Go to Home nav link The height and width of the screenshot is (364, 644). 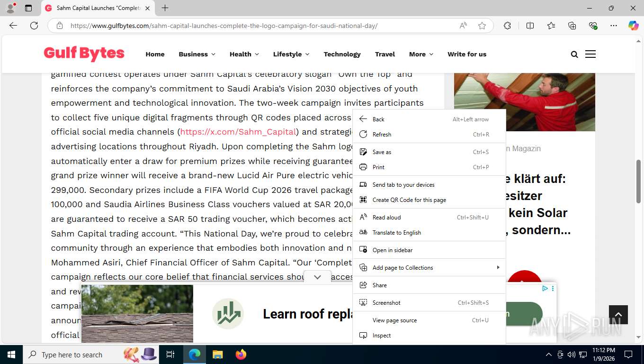pyautogui.click(x=155, y=54)
